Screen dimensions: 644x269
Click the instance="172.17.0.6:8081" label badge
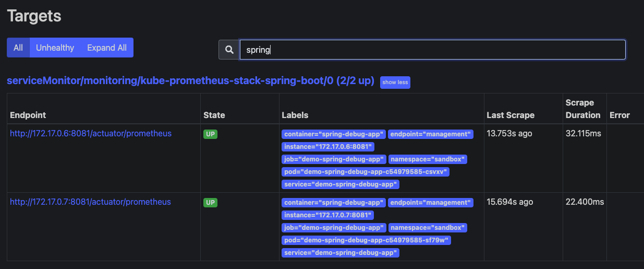[327, 147]
